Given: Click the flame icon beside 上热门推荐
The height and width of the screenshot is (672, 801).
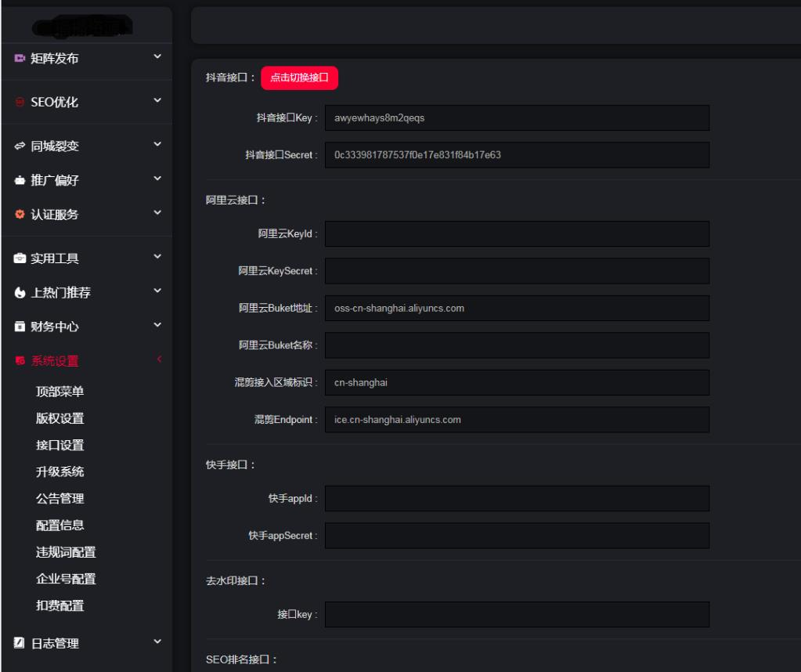Looking at the screenshot, I should pyautogui.click(x=20, y=293).
